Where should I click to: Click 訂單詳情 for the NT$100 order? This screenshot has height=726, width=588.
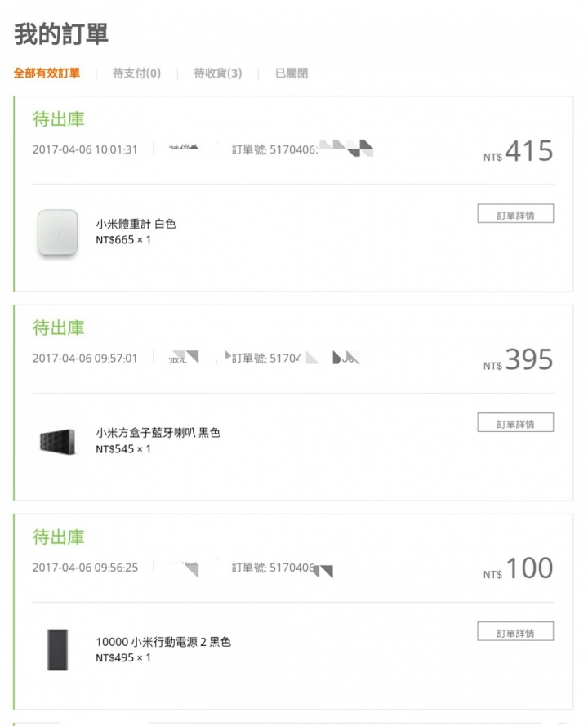[515, 632]
